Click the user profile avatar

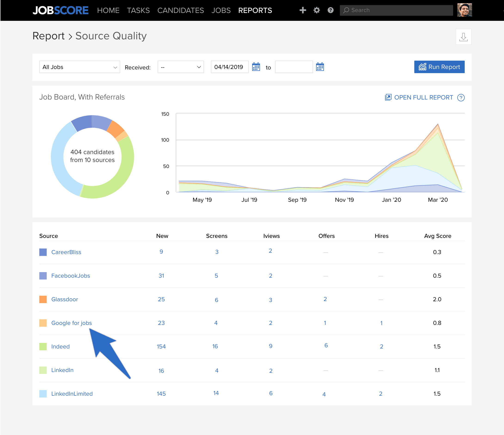pyautogui.click(x=464, y=10)
